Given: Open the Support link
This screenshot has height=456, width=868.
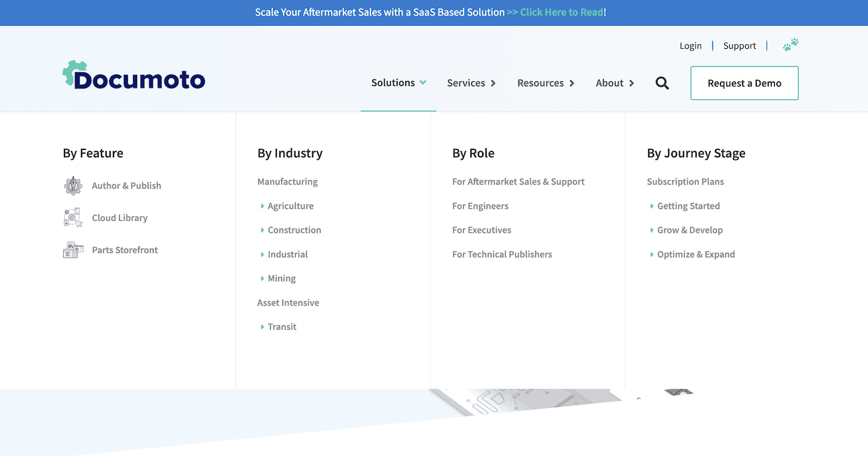Looking at the screenshot, I should [x=739, y=46].
